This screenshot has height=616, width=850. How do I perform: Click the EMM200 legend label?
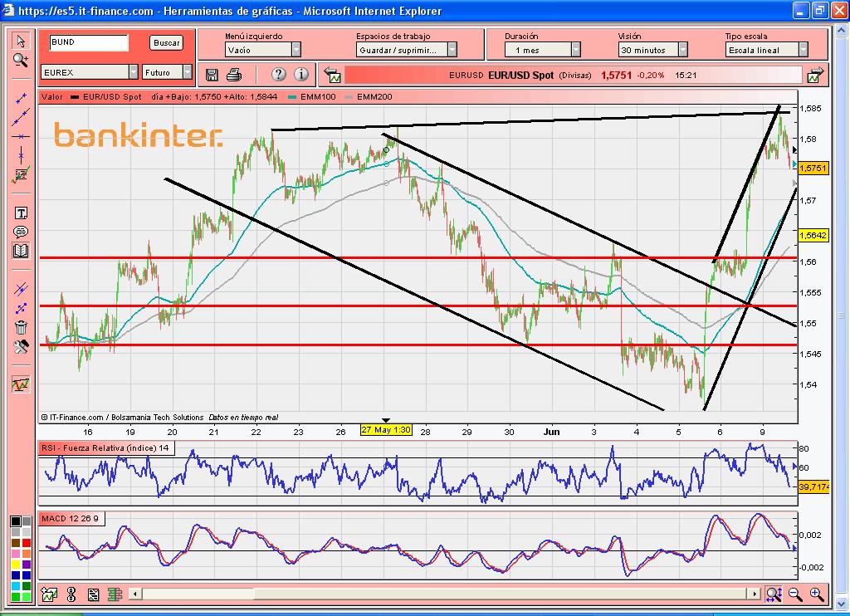tap(374, 97)
